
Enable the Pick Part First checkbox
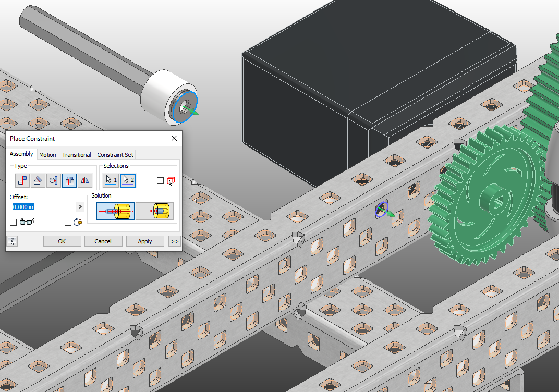click(161, 181)
